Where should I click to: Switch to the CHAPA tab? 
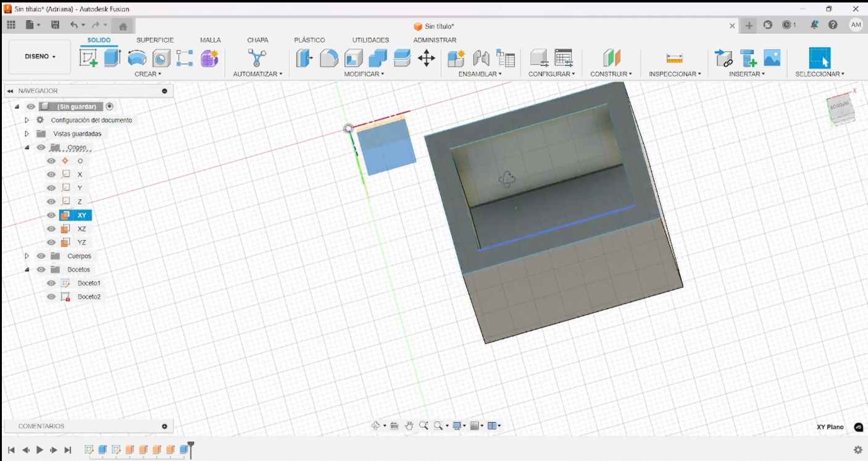point(257,40)
